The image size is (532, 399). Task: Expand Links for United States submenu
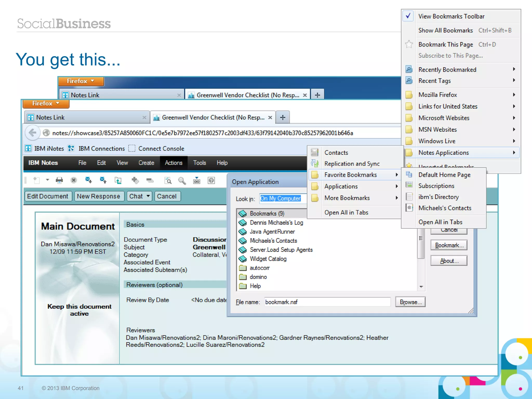click(462, 106)
